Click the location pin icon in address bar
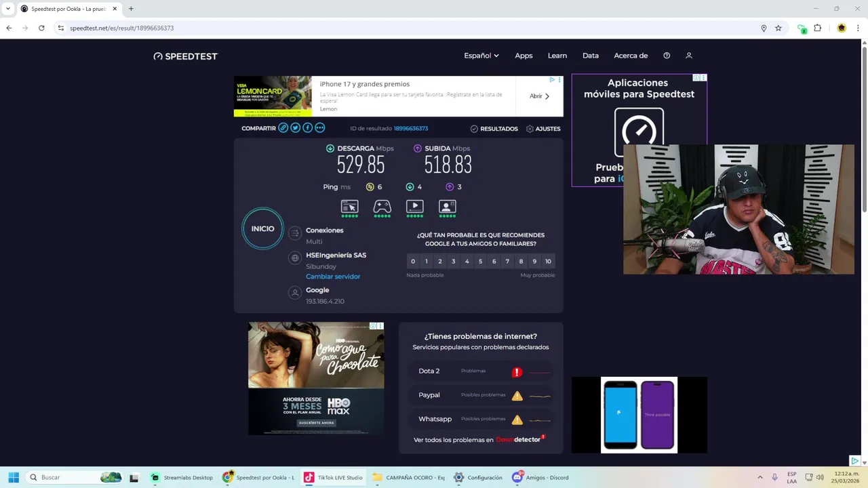Viewport: 868px width, 488px height. (764, 28)
